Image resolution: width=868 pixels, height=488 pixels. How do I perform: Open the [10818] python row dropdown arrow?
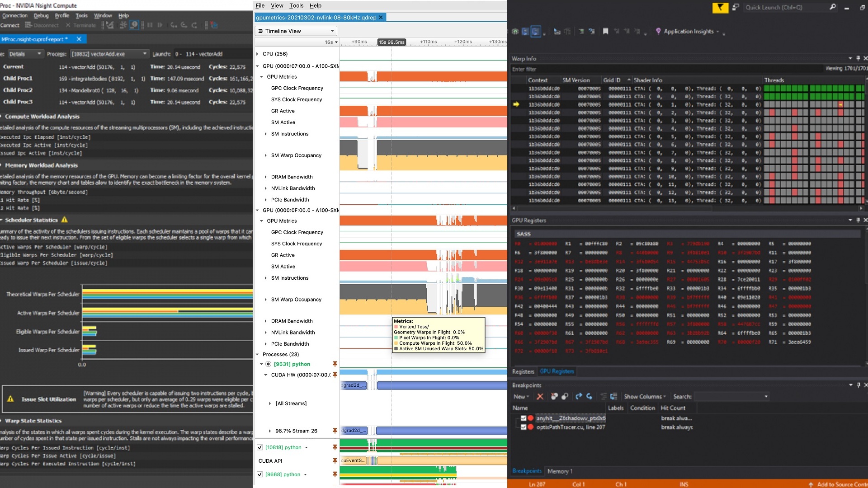306,448
